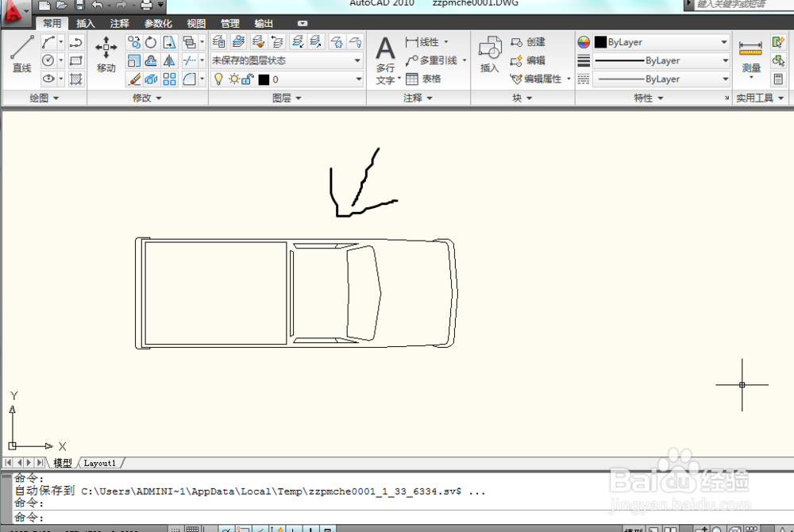Switch to the 注释 ribbon tab
Image resolution: width=794 pixels, height=532 pixels.
(x=120, y=23)
